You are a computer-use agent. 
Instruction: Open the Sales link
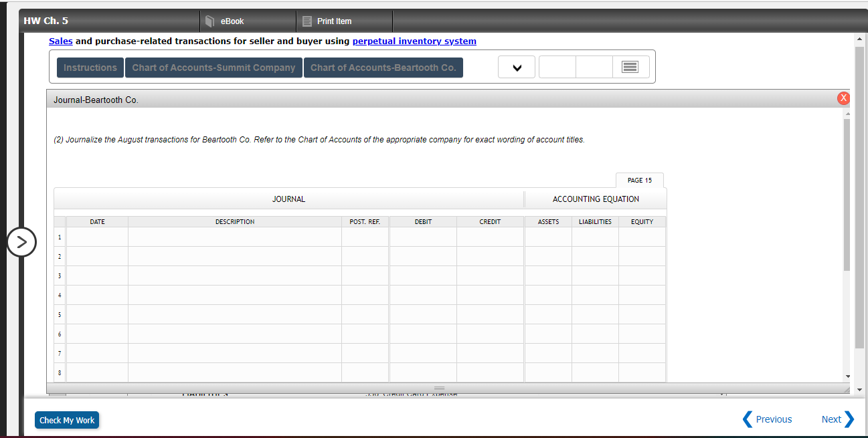pos(60,41)
